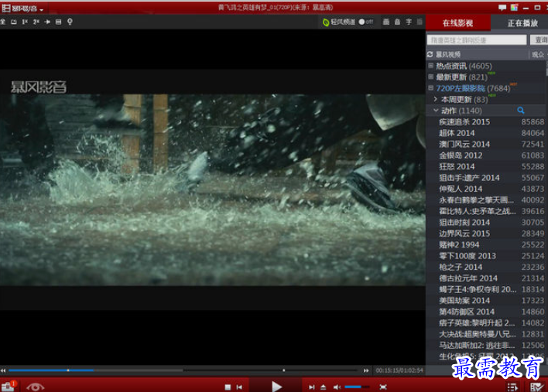Select 枪之子 2014 movie
This screenshot has height=392, width=548.
tap(461, 267)
